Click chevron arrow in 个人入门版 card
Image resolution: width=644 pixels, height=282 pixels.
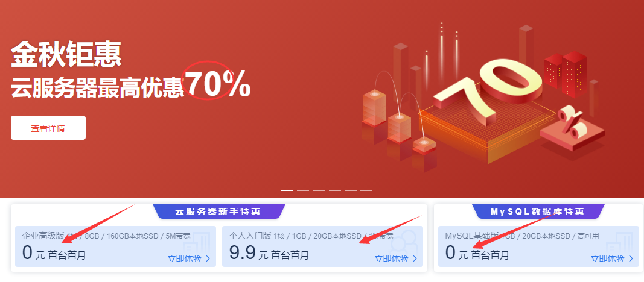click(415, 258)
